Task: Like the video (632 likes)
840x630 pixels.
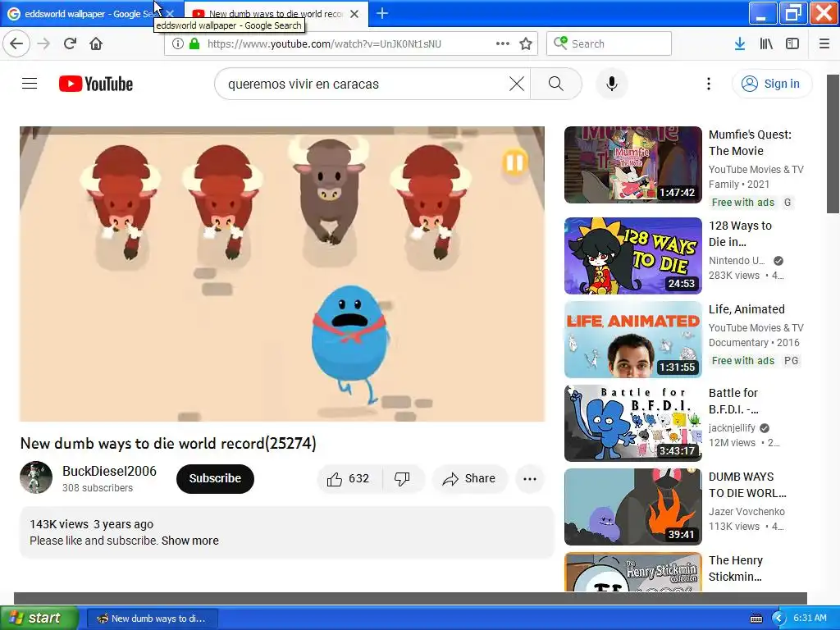Action: 349,478
